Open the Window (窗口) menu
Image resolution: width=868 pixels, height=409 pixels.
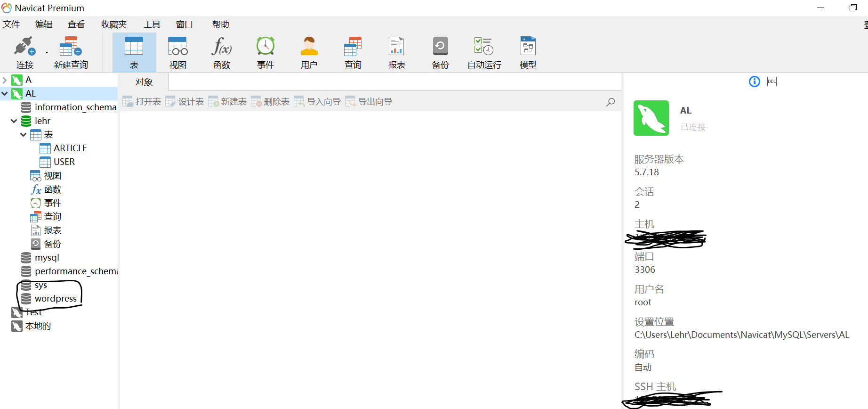185,24
